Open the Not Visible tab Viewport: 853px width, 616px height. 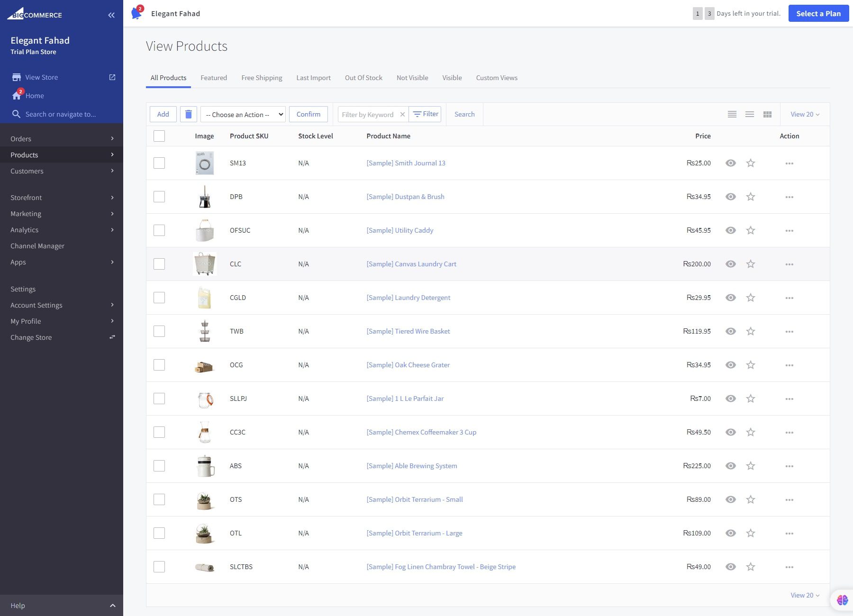click(412, 77)
